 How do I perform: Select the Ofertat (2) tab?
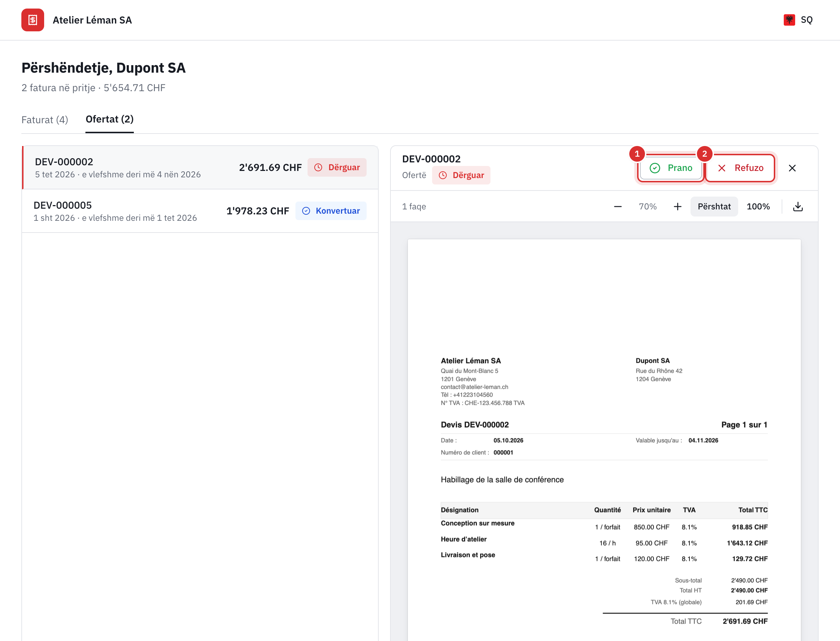pyautogui.click(x=109, y=119)
